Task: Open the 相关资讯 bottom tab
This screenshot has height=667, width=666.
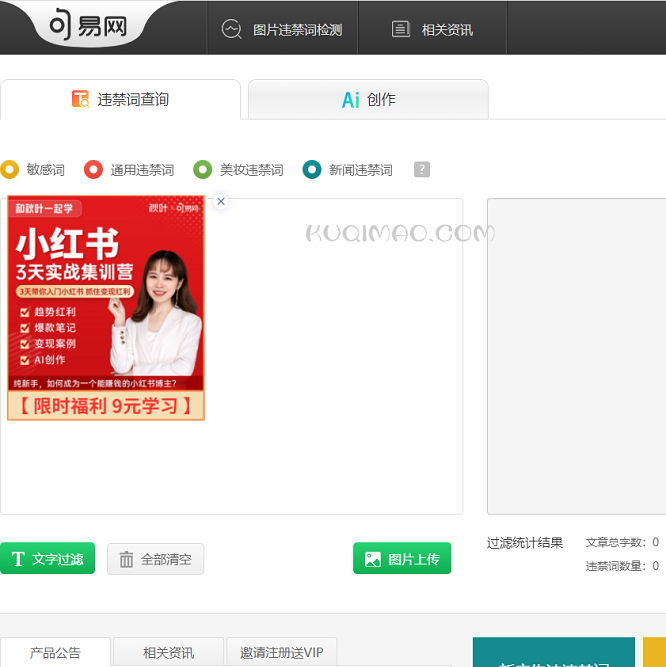Action: coord(168,652)
